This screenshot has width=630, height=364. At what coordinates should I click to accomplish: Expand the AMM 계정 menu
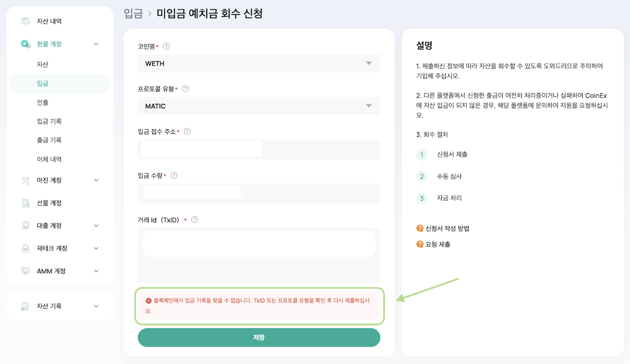pos(96,271)
